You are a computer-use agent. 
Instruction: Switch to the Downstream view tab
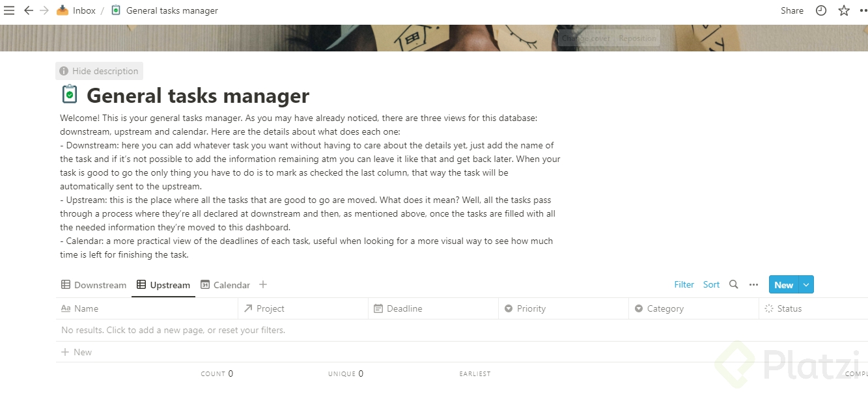click(94, 285)
